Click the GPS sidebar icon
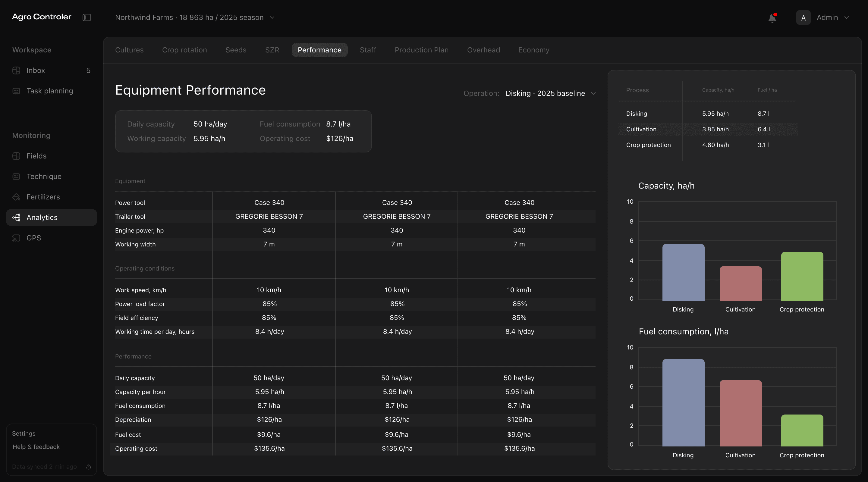Image resolution: width=868 pixels, height=482 pixels. click(x=16, y=238)
